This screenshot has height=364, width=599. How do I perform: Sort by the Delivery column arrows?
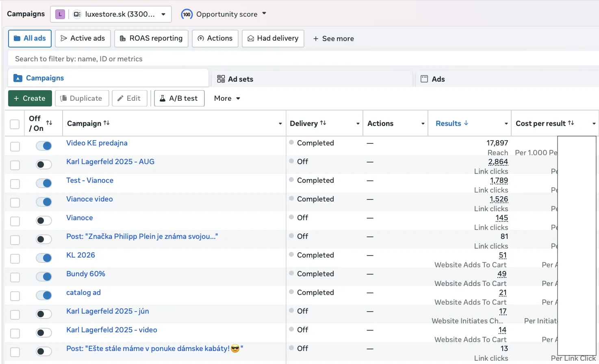323,123
